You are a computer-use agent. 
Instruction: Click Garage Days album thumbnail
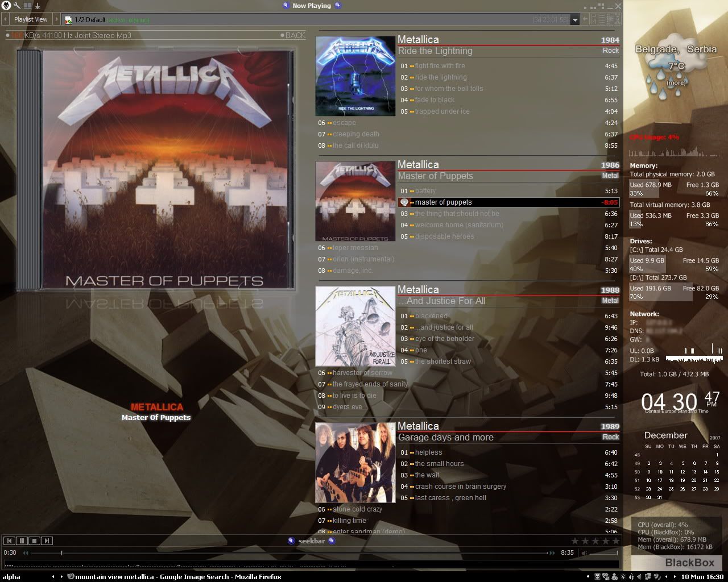355,463
